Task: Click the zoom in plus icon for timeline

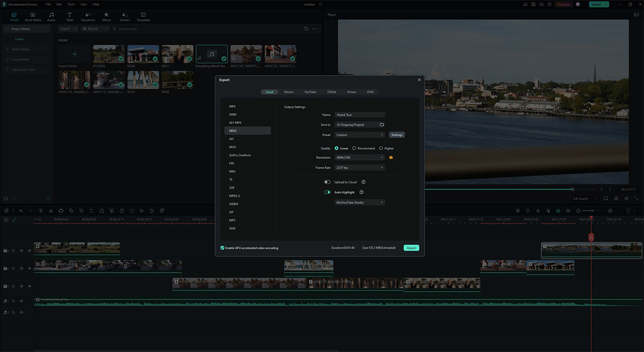Action: point(610,211)
